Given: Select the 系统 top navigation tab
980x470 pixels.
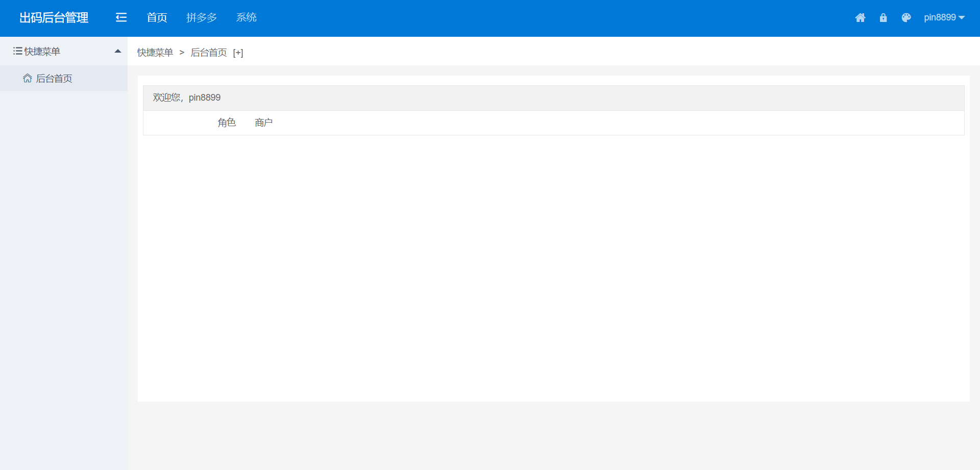Looking at the screenshot, I should pyautogui.click(x=246, y=18).
